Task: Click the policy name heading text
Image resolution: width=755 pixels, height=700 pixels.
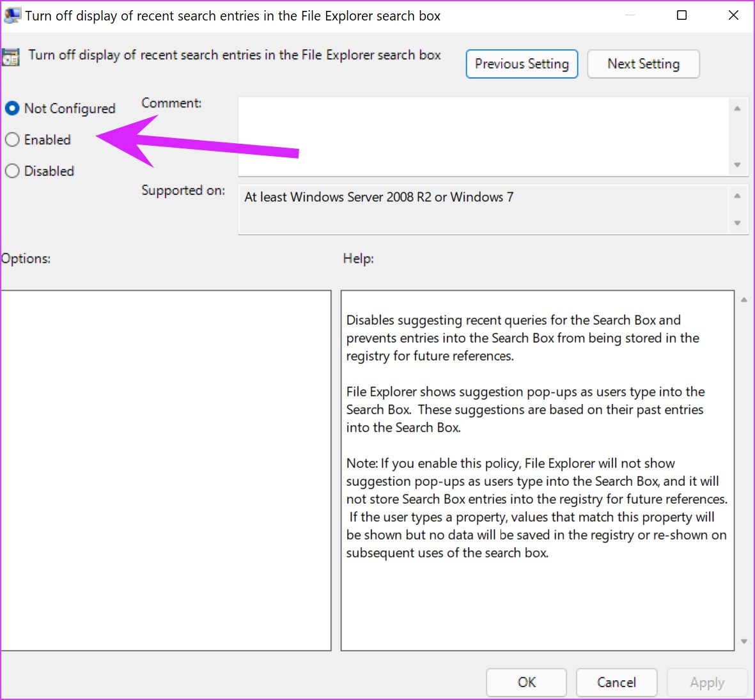Action: pos(235,55)
